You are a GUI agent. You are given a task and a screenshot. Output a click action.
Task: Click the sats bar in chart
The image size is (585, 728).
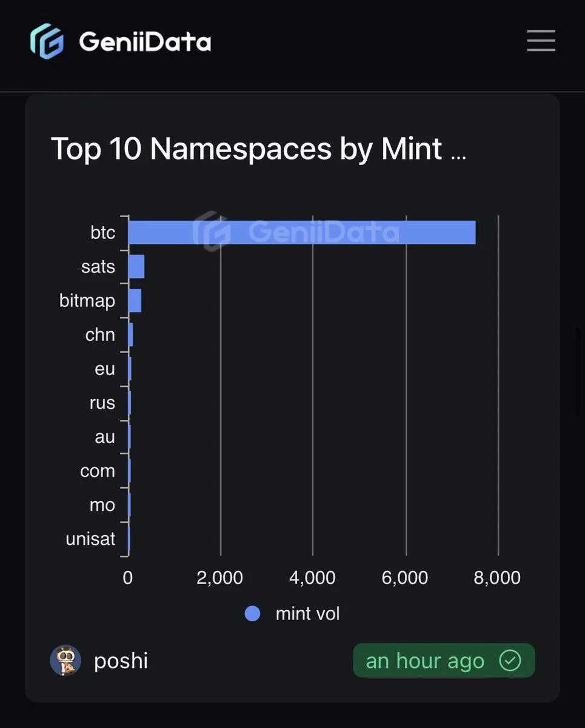(x=136, y=266)
